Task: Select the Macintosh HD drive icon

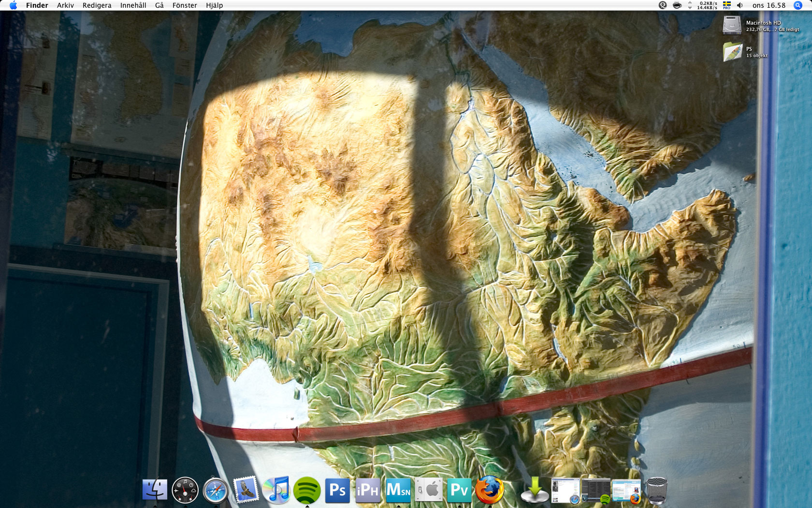Action: tap(732, 25)
